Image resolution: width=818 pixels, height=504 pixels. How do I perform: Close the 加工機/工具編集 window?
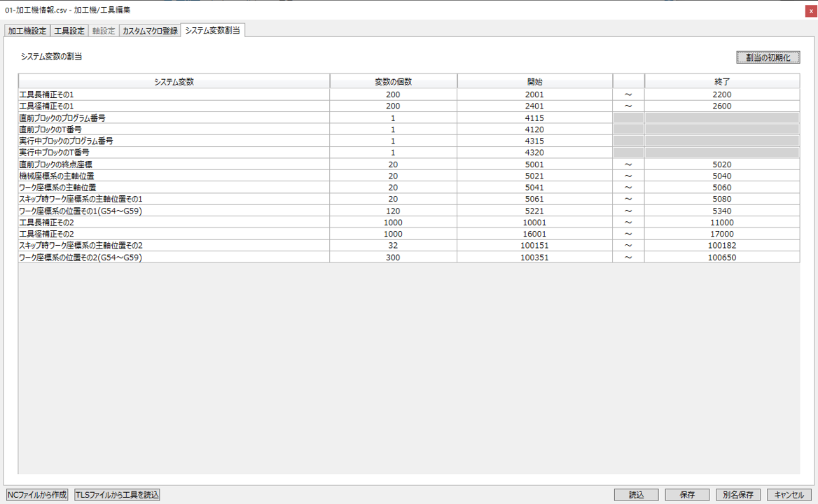point(811,10)
